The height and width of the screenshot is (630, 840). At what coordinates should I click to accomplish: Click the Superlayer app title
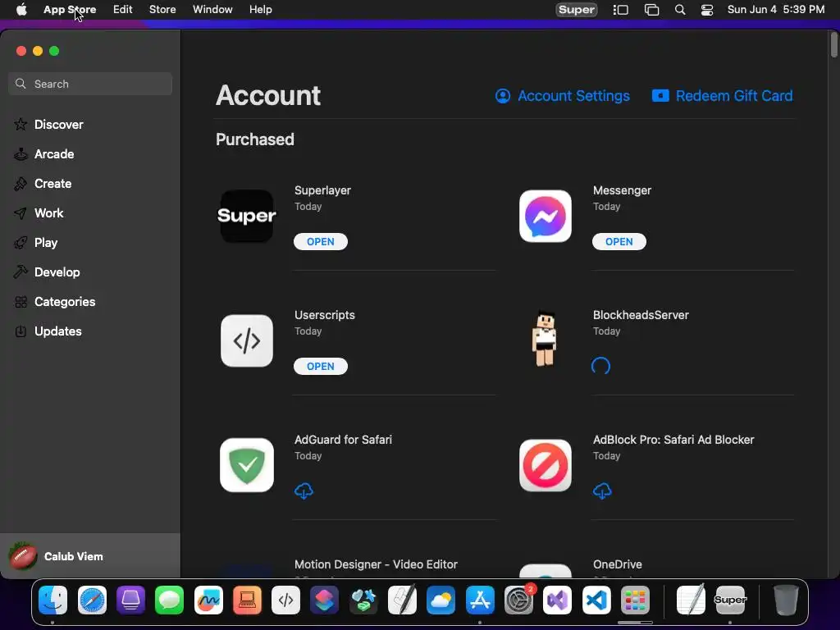point(322,190)
